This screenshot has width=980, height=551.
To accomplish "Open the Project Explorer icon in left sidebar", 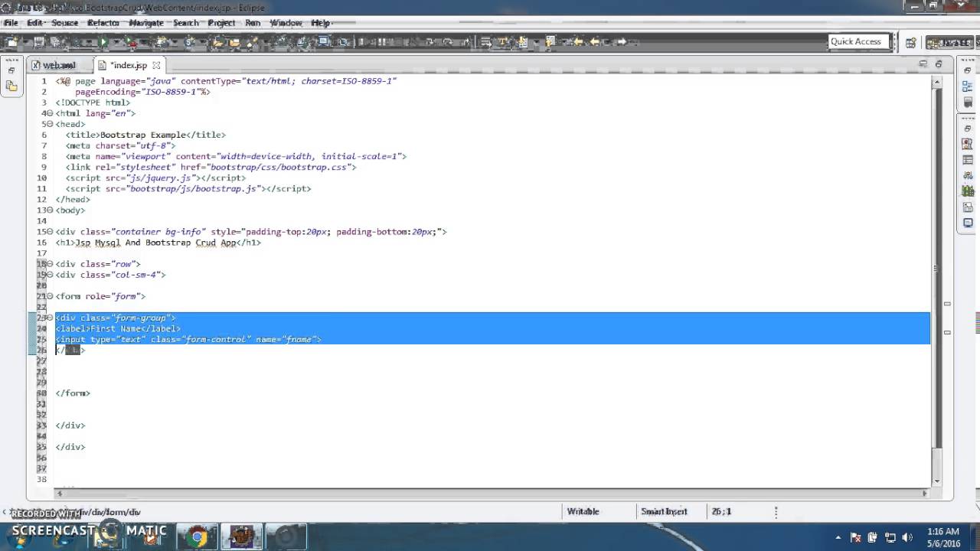I will [x=11, y=86].
